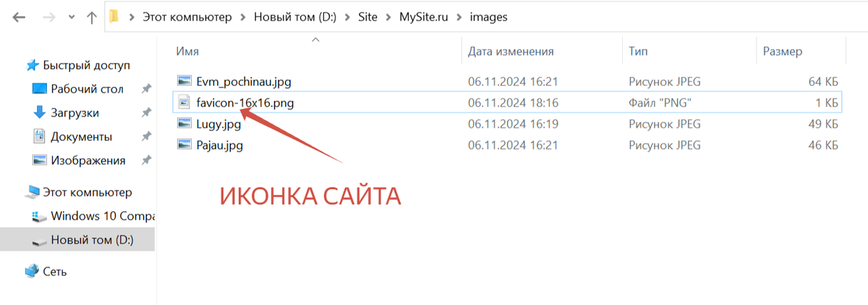Click the Новый том (D:) drive icon
This screenshot has width=868, height=305.
tap(40, 241)
